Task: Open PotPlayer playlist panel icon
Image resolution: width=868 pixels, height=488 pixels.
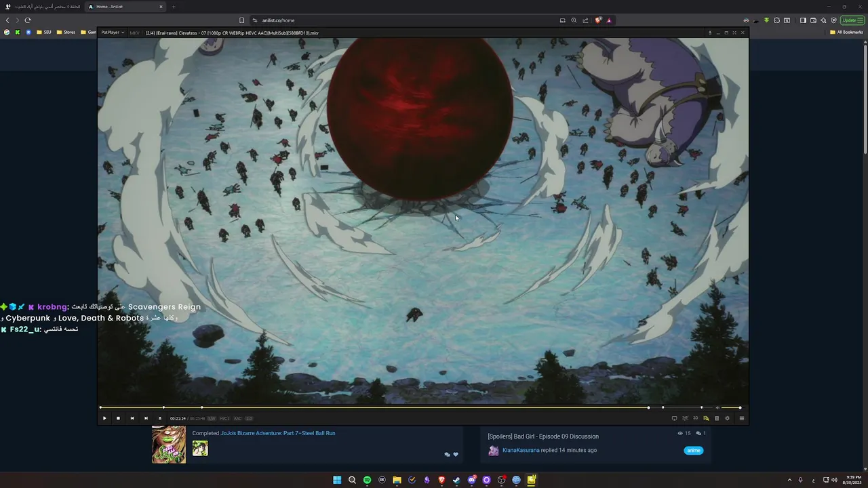Action: pyautogui.click(x=717, y=418)
